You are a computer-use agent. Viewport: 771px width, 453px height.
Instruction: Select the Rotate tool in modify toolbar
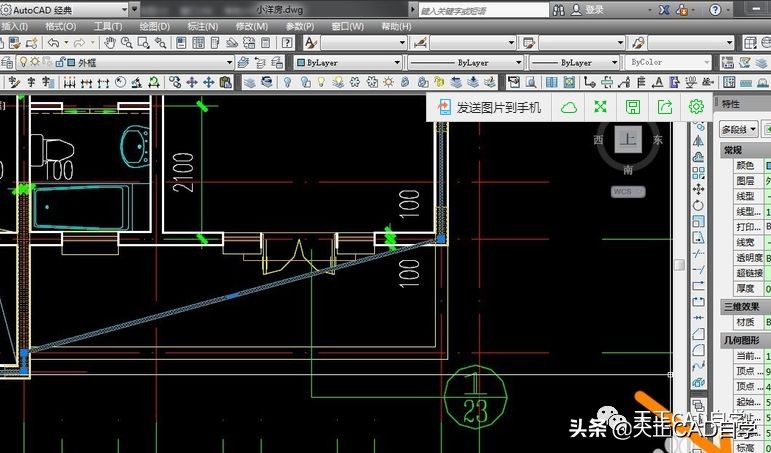(x=698, y=206)
